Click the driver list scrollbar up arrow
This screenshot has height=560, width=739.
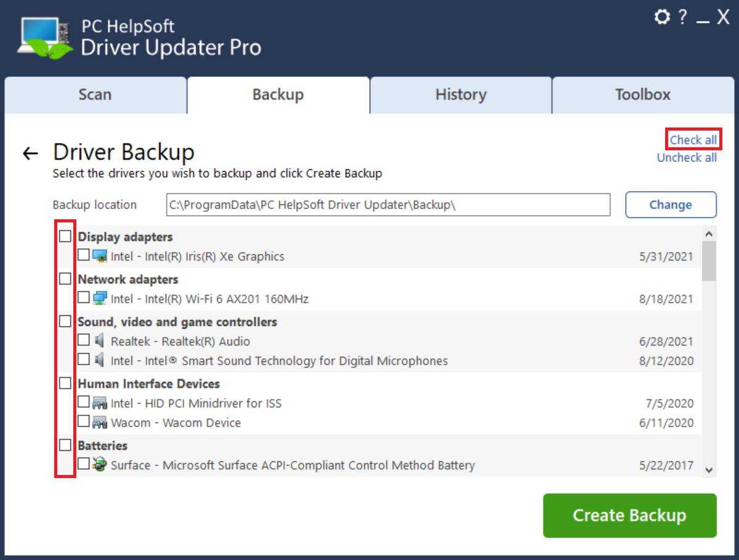coord(708,234)
